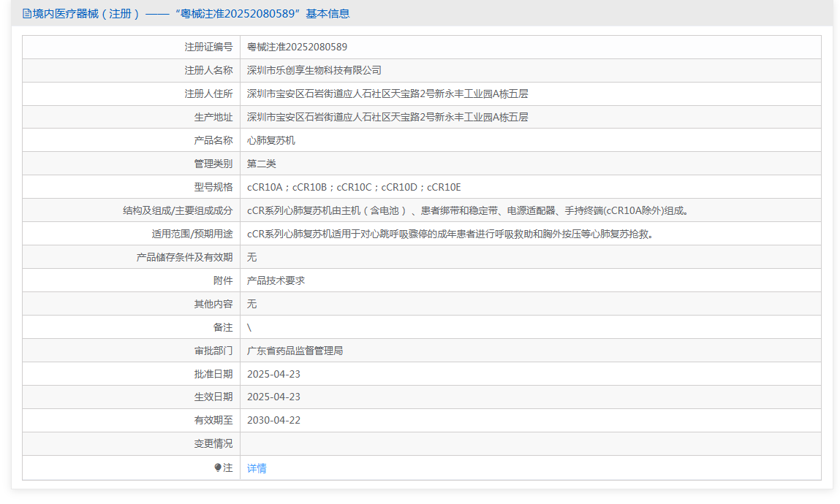The width and height of the screenshot is (840, 504).
Task: Click the 适用范围/预期用途 label
Action: [x=192, y=234]
